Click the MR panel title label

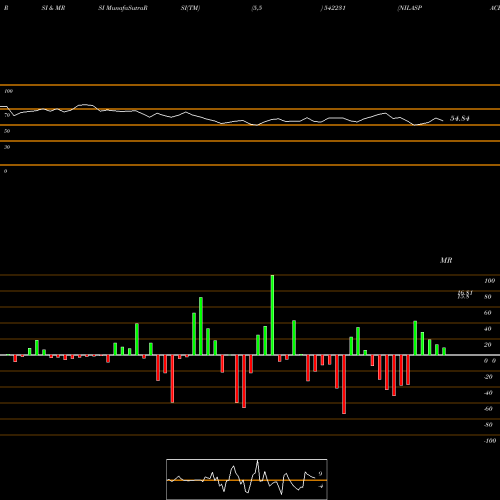pyautogui.click(x=446, y=260)
